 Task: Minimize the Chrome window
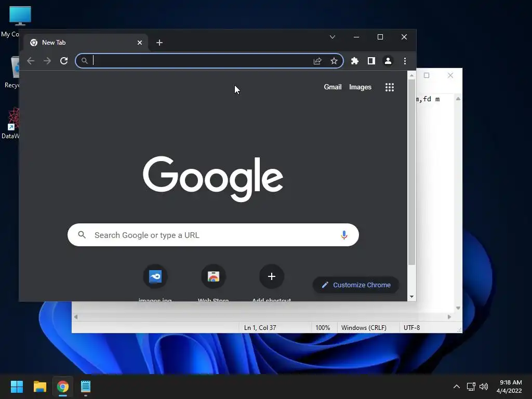pyautogui.click(x=356, y=37)
